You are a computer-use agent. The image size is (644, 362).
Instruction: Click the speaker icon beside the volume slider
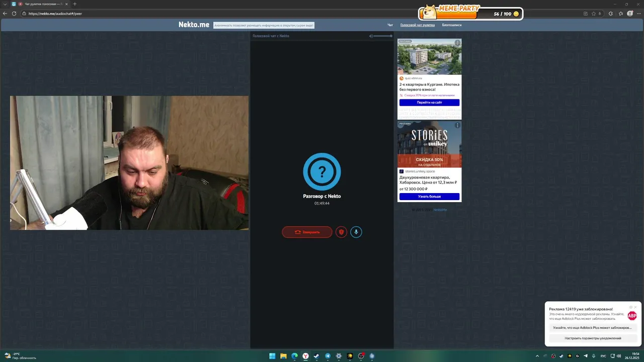pos(371,36)
